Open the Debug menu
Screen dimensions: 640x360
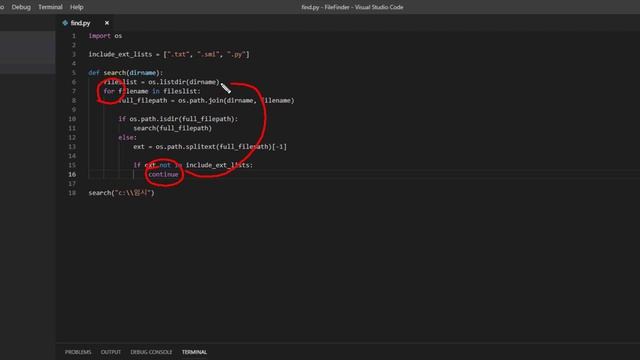click(21, 7)
